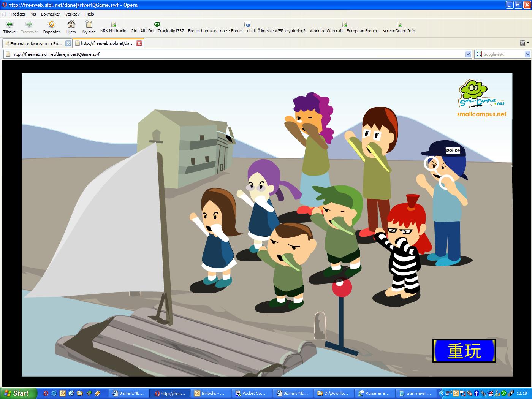Go back with the Tilbake arrow
532x399 pixels.
tap(9, 27)
